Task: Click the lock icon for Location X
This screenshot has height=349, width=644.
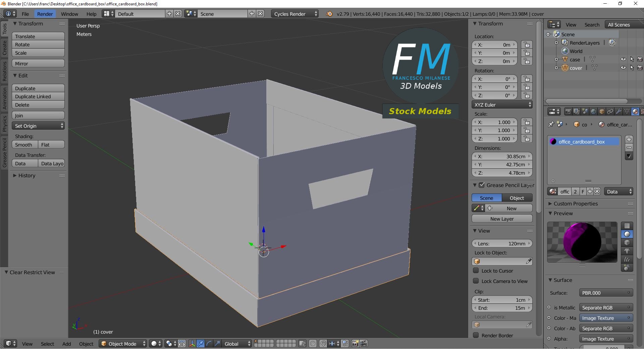Action: [527, 45]
